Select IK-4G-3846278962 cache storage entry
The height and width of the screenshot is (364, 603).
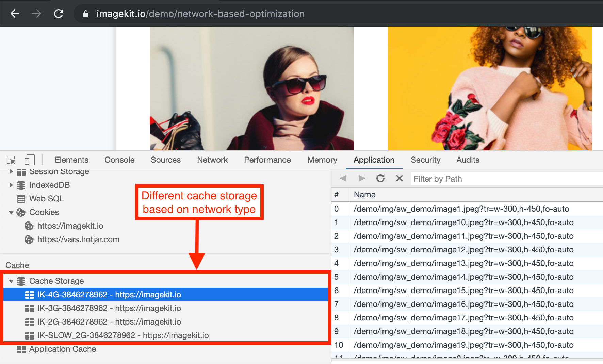tap(165, 295)
